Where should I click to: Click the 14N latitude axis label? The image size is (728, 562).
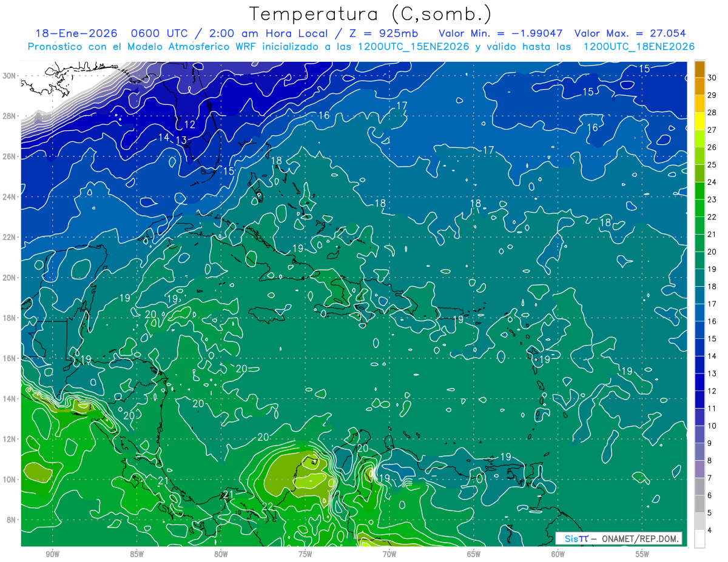pos(10,399)
